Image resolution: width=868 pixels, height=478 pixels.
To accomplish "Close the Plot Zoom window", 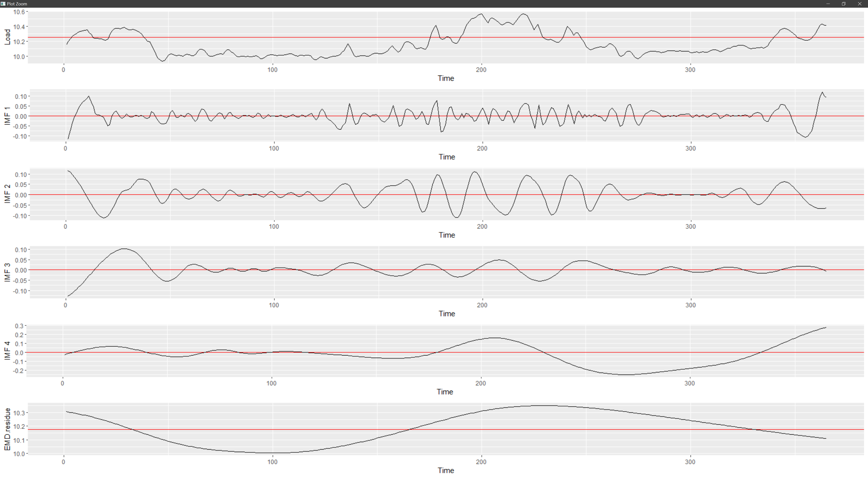I will (x=860, y=4).
